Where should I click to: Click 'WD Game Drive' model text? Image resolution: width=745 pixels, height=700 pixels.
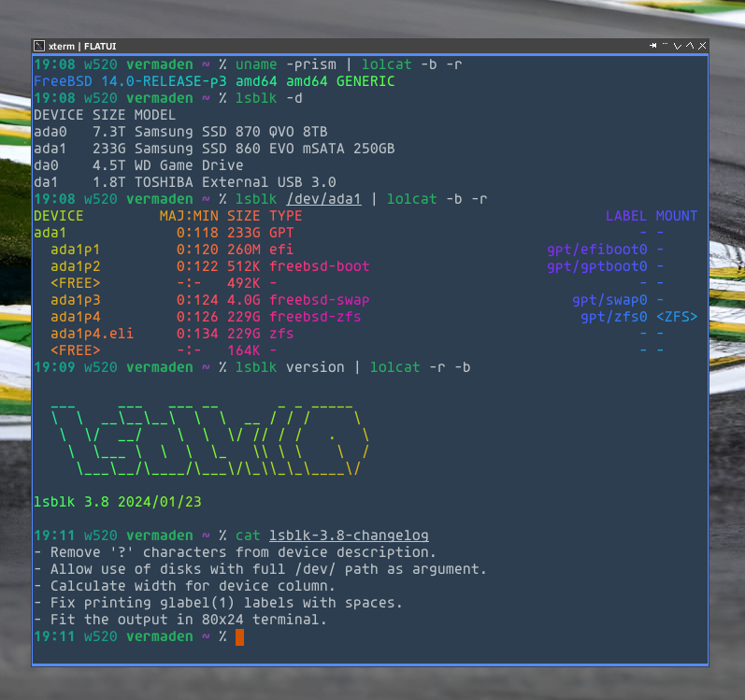click(x=189, y=165)
